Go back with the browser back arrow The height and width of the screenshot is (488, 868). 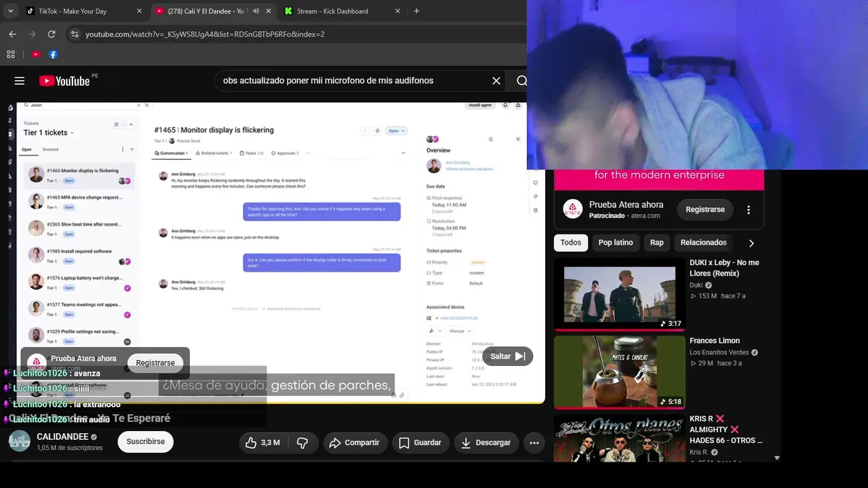coord(12,34)
